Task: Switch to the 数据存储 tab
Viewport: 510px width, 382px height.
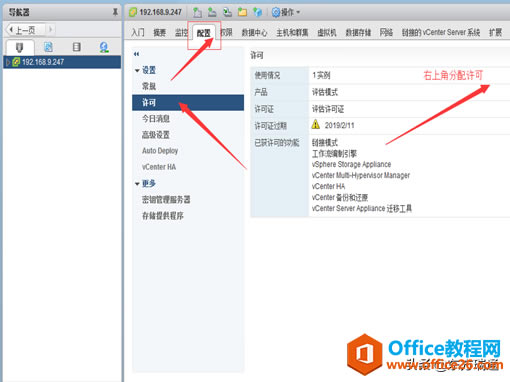Action: [358, 33]
